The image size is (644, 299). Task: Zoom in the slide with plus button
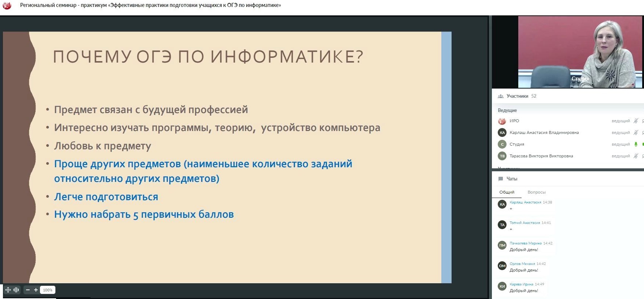click(36, 290)
